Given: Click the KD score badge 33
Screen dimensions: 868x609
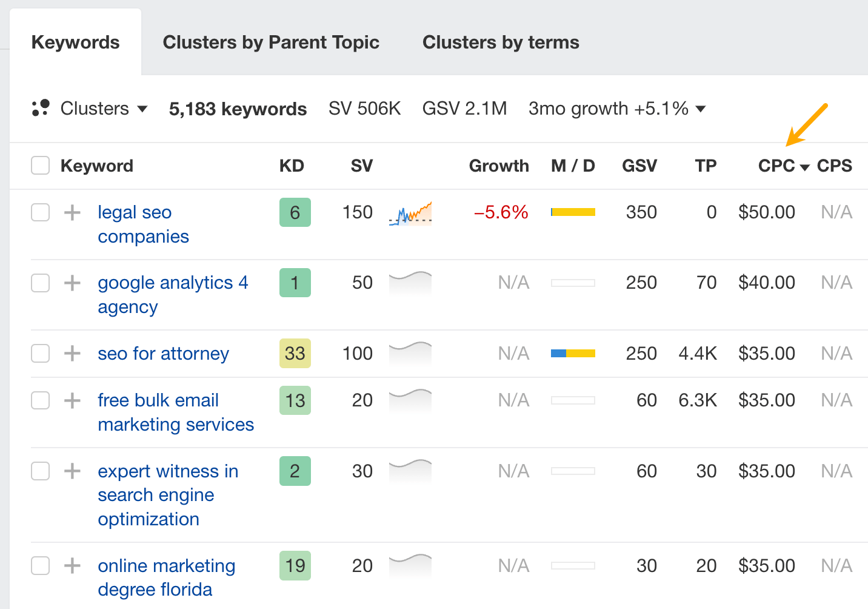Looking at the screenshot, I should (295, 353).
